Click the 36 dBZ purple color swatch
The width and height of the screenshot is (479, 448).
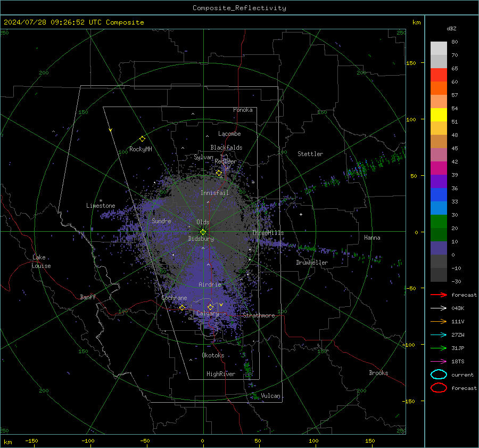pyautogui.click(x=439, y=181)
